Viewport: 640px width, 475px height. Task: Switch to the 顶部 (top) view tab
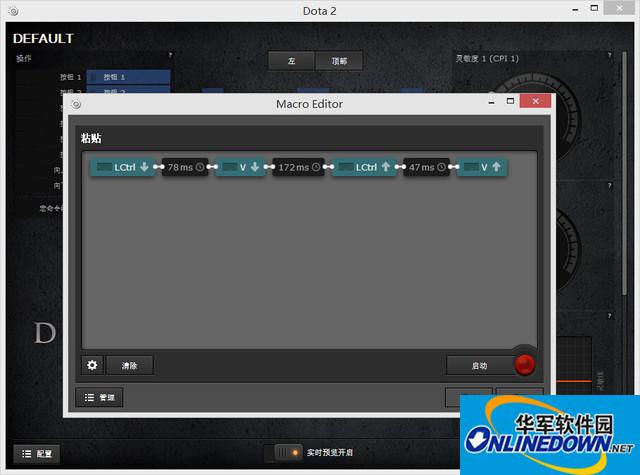341,61
